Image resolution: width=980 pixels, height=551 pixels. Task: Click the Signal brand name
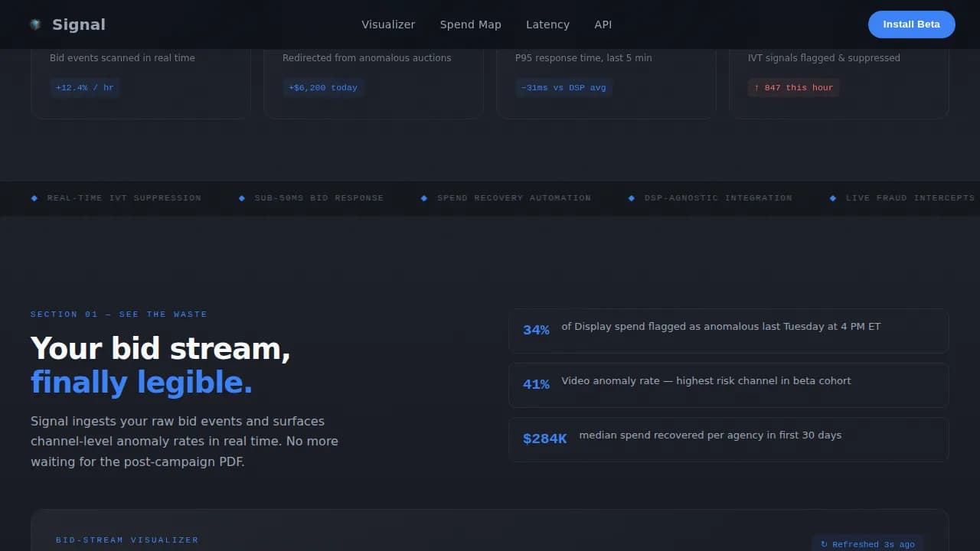point(79,24)
